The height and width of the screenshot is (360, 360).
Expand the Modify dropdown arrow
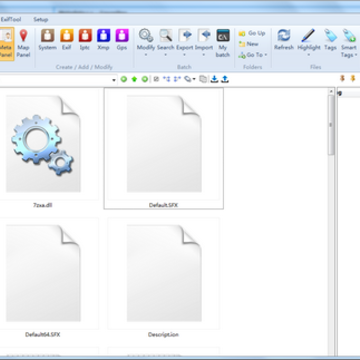146,55
